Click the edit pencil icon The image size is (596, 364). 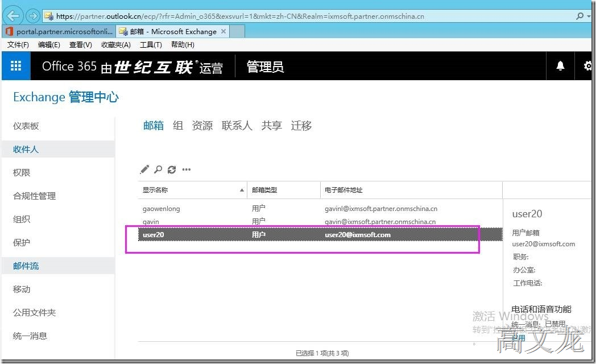click(x=144, y=169)
